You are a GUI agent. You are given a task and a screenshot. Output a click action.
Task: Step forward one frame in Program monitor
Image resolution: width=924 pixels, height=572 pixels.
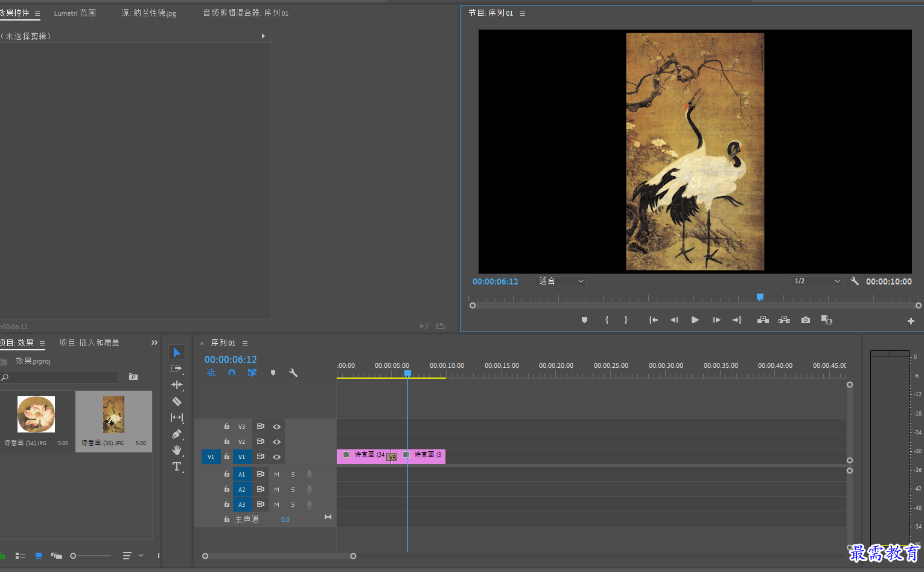tap(716, 320)
